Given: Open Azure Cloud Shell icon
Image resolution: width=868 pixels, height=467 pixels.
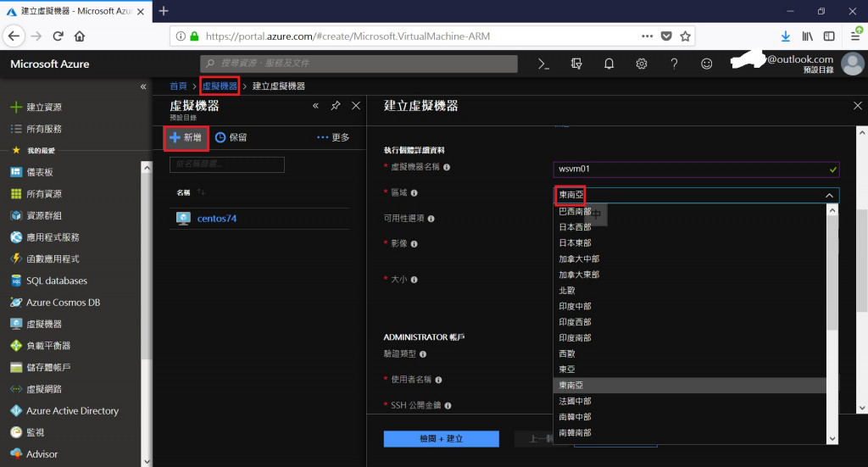Looking at the screenshot, I should pos(543,64).
